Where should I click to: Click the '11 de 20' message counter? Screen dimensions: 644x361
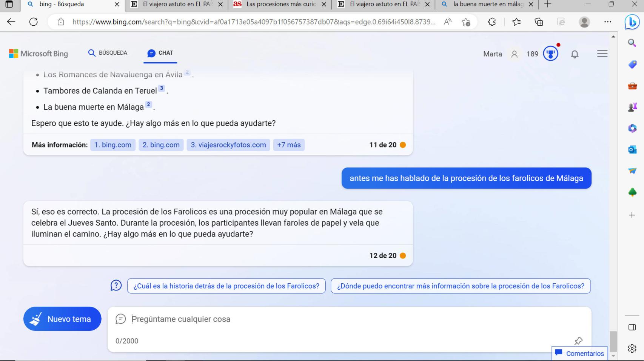point(383,145)
